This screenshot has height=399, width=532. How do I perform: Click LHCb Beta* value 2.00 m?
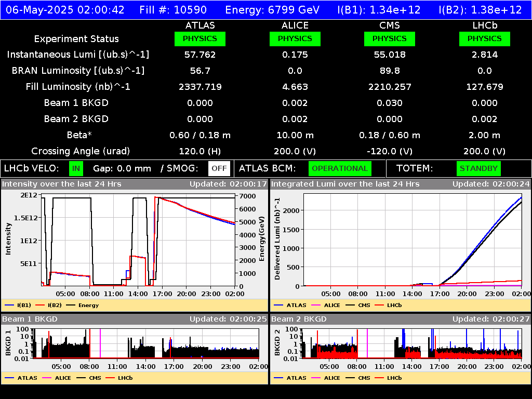(485, 135)
